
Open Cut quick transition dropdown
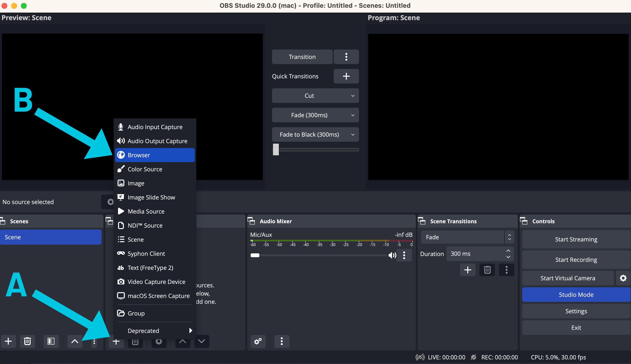315,96
